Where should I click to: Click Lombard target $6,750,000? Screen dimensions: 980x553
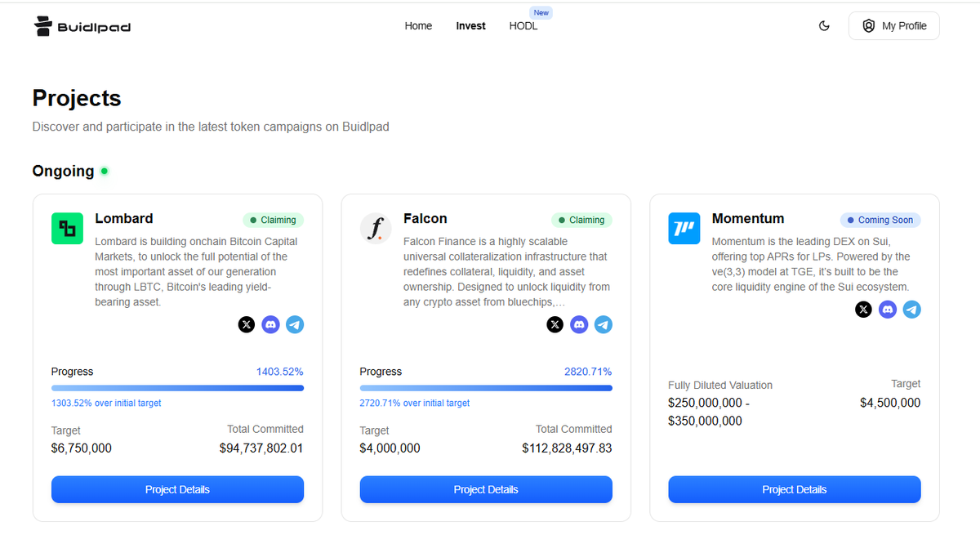(82, 448)
